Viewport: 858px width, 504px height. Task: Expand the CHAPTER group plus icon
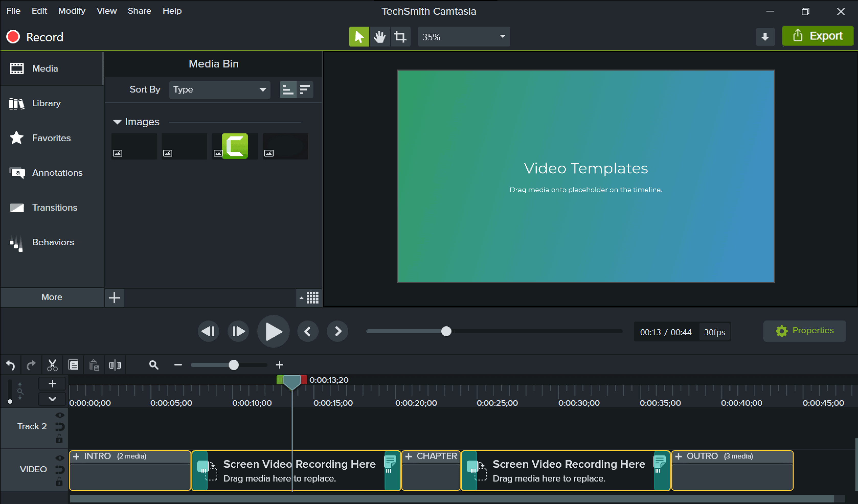[x=409, y=456]
